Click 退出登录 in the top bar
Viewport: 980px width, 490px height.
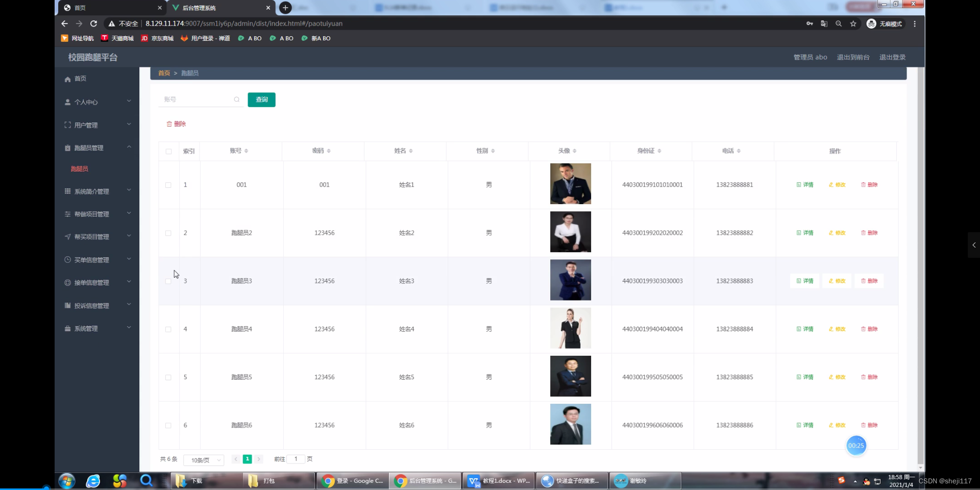click(x=892, y=57)
